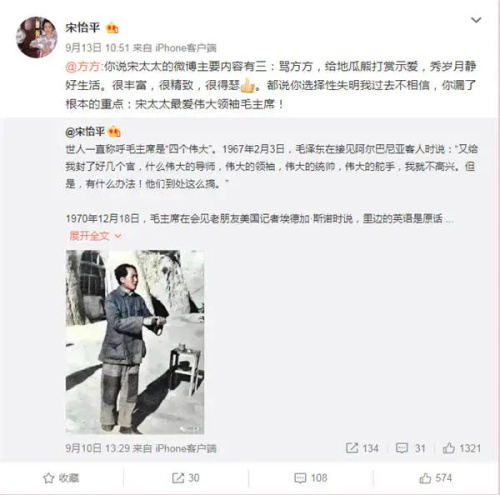The height and width of the screenshot is (495, 500).
Task: Open the 108 comments section
Action: 311,478
